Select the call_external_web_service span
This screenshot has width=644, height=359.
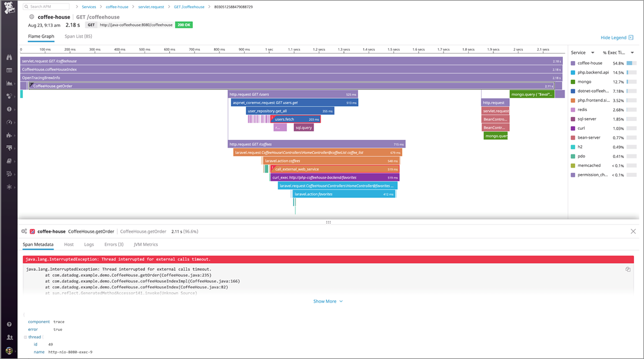click(335, 169)
